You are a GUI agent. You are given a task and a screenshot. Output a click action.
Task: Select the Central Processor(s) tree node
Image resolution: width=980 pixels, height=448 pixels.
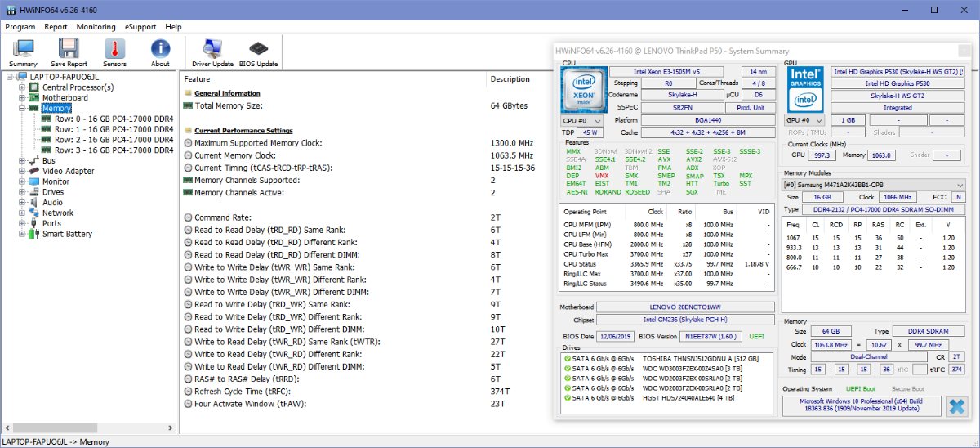(78, 87)
